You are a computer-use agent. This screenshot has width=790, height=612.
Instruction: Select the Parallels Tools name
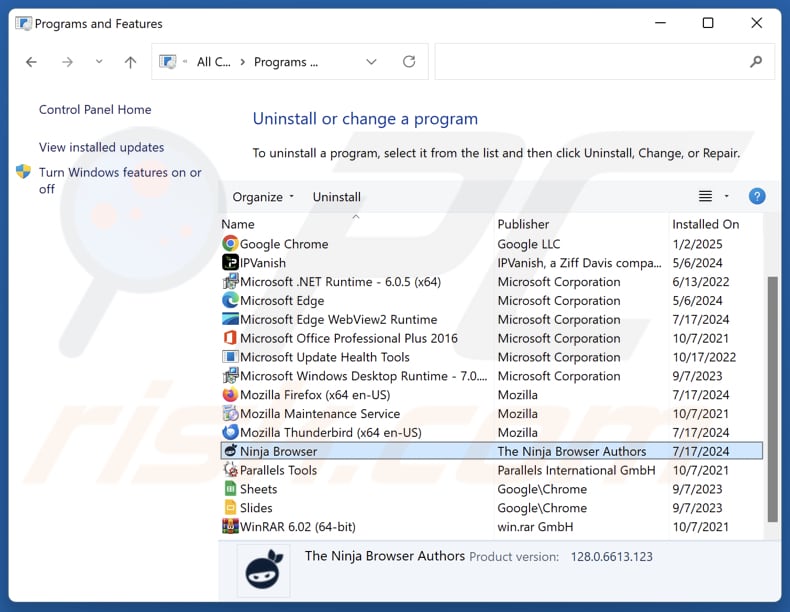click(x=279, y=470)
